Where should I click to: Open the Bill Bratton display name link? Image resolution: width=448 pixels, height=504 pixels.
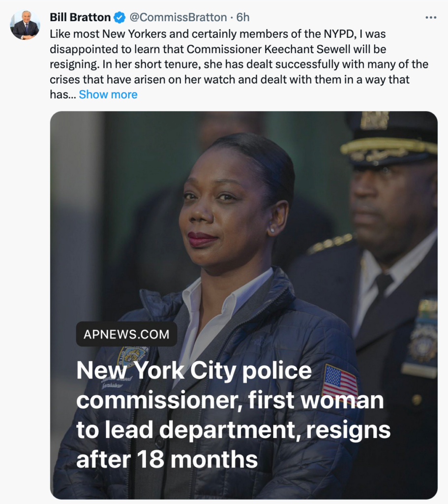tap(80, 17)
